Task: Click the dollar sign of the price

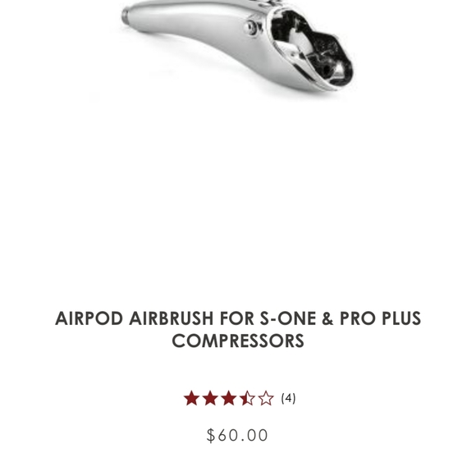Action: point(211,435)
